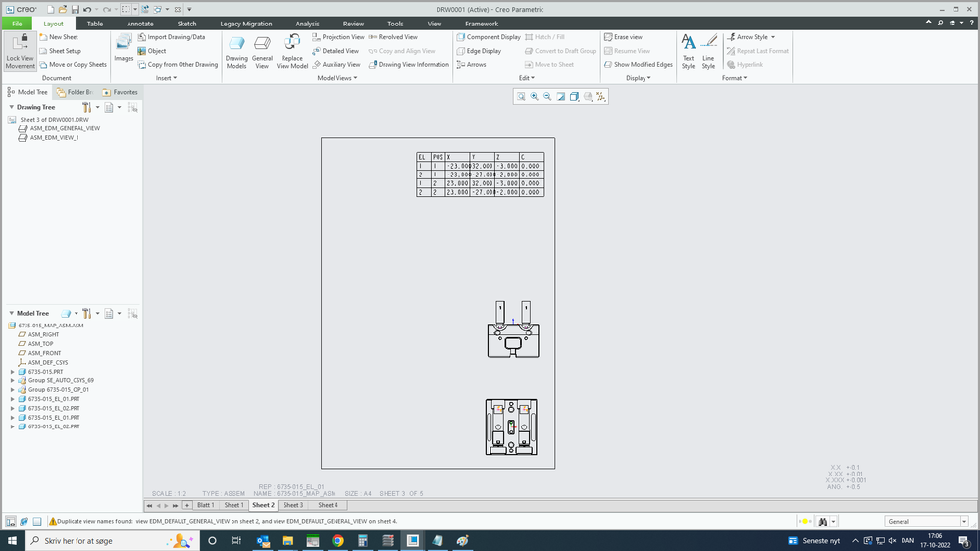Open the General selection filter dropdown

964,522
